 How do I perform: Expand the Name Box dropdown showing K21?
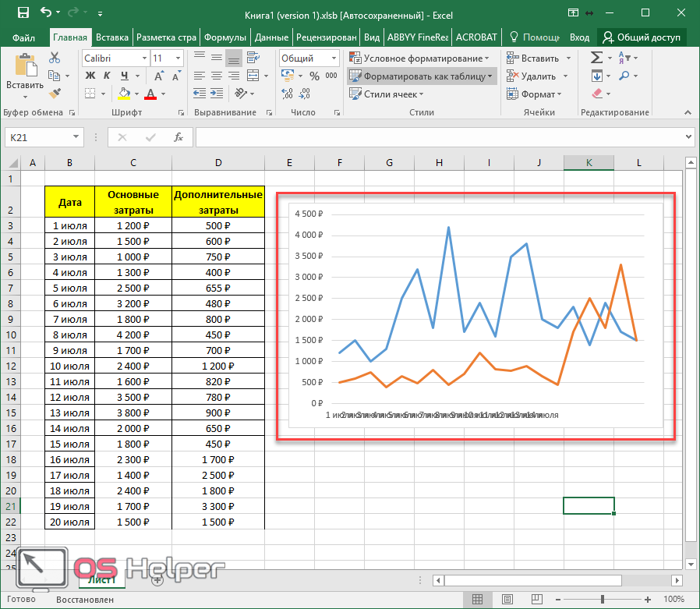click(x=76, y=137)
